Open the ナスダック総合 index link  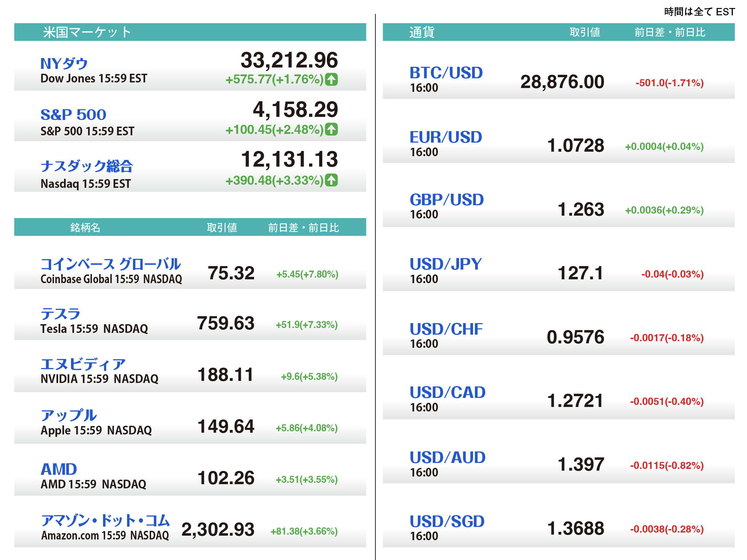(x=86, y=166)
